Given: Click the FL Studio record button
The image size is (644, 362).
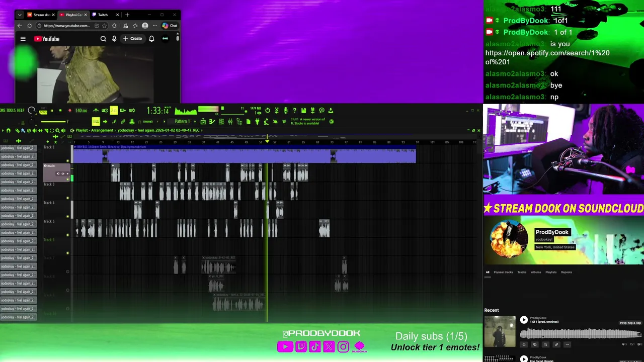Looking at the screenshot, I should point(70,110).
